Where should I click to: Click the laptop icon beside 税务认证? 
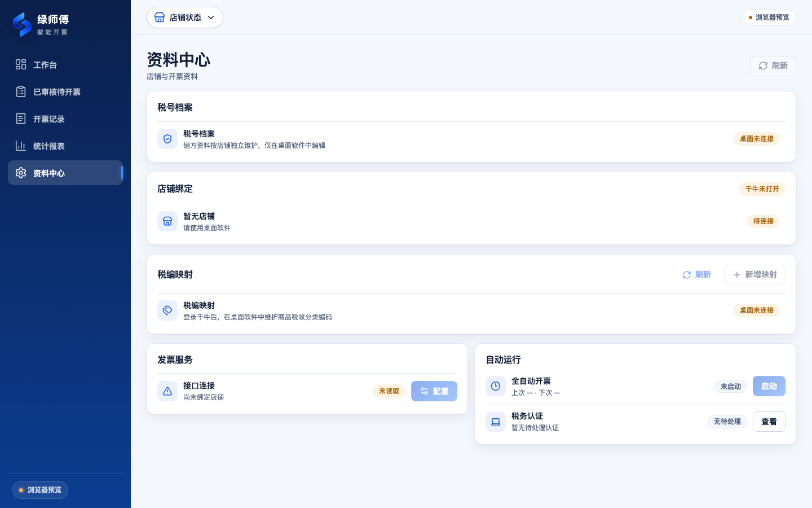[x=496, y=422]
